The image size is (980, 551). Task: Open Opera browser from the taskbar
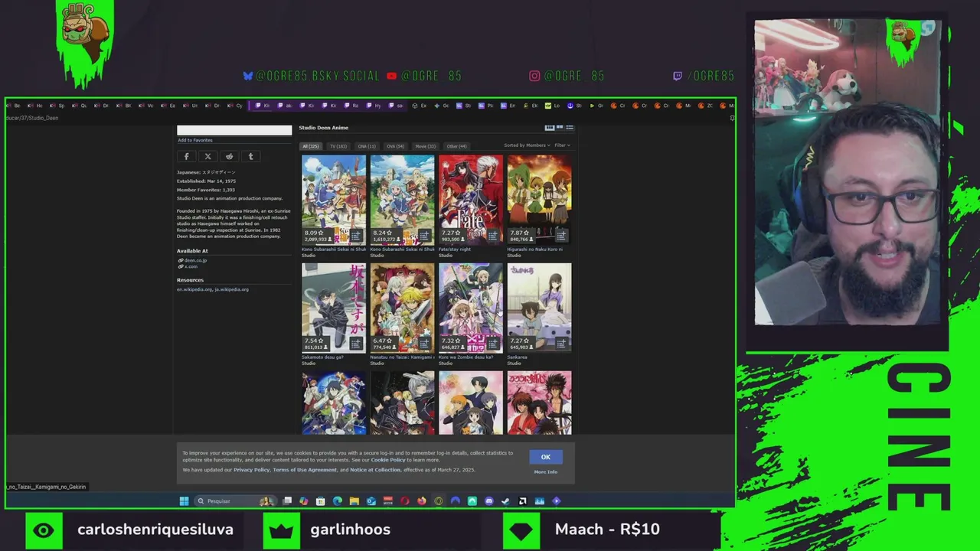tap(405, 501)
